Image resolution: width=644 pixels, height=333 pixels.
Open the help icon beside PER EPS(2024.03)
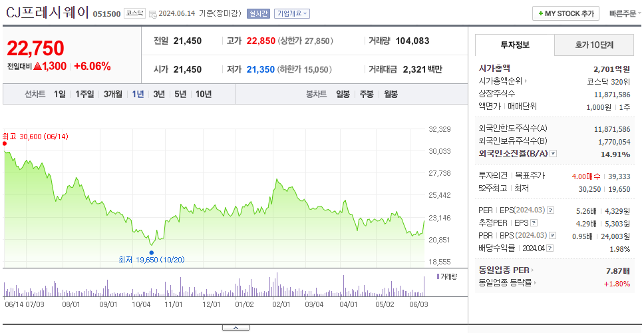[550, 211]
